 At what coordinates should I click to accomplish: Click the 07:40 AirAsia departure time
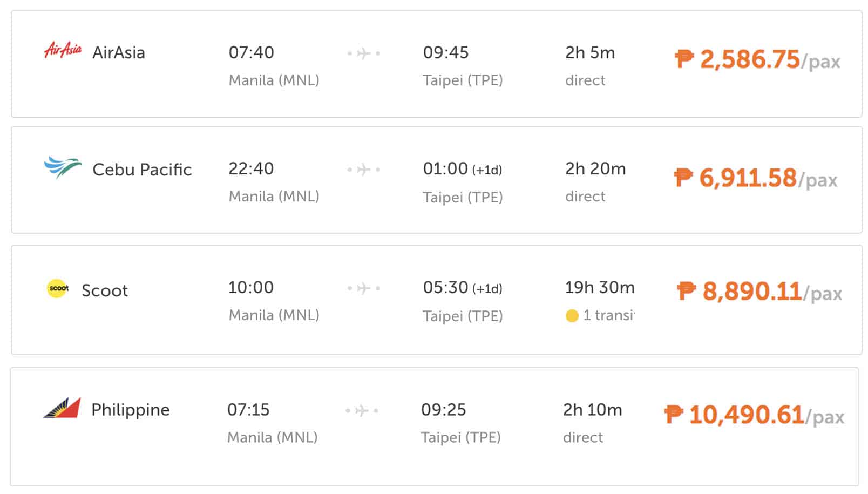point(251,52)
